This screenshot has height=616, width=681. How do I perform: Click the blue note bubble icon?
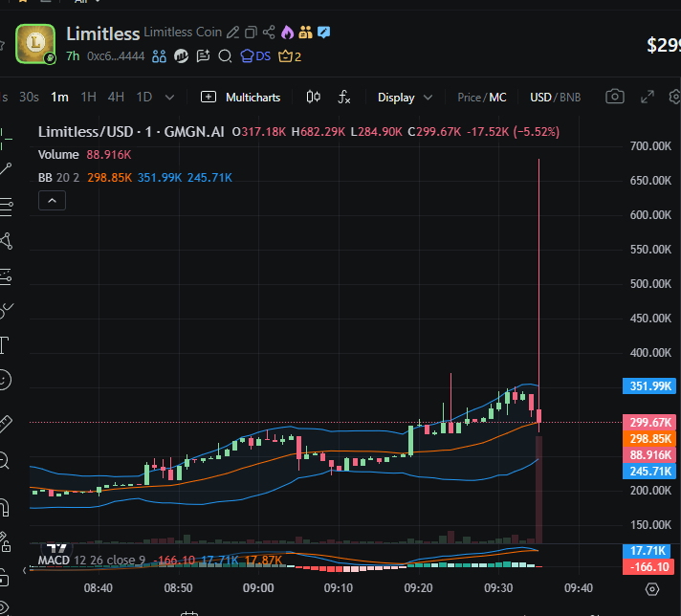tap(323, 33)
